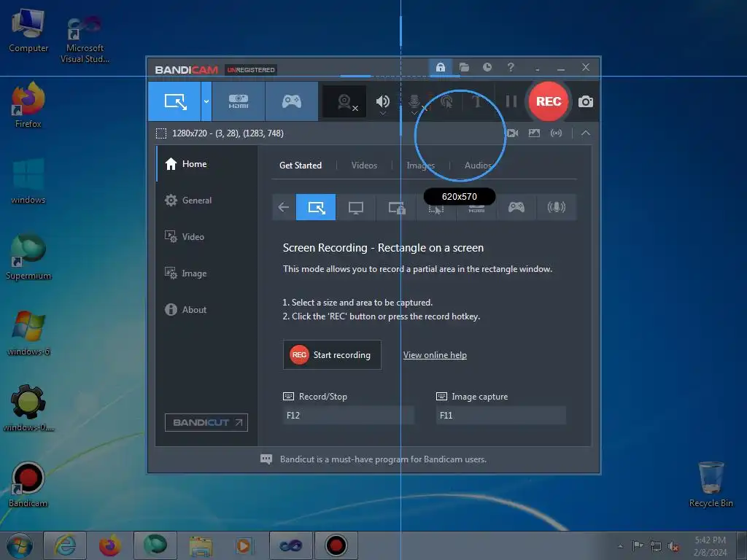Select the Bandicam desktop shortcut
This screenshot has width=747, height=560.
(28, 485)
